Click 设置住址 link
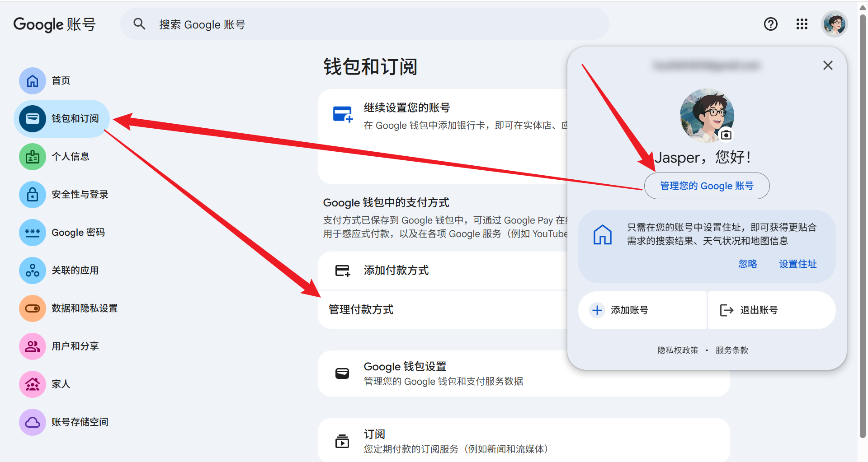868x462 pixels. tap(797, 264)
